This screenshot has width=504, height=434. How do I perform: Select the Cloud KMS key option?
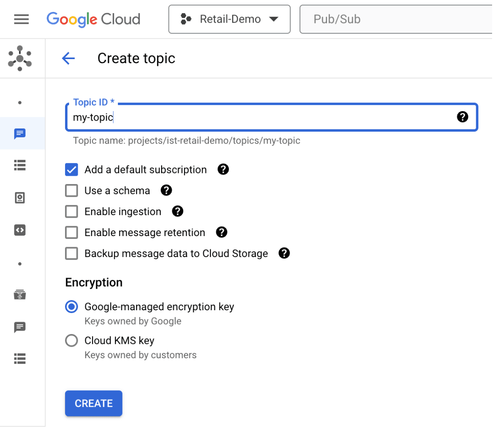pos(71,340)
